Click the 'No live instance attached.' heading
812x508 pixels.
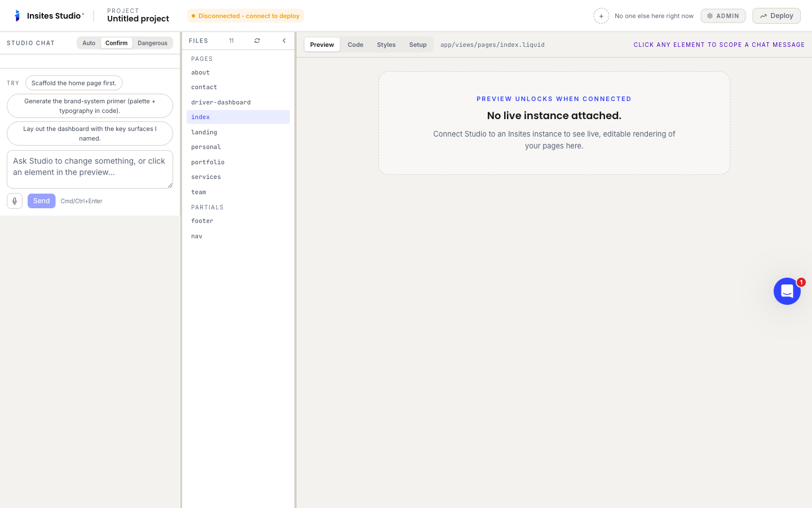(554, 116)
